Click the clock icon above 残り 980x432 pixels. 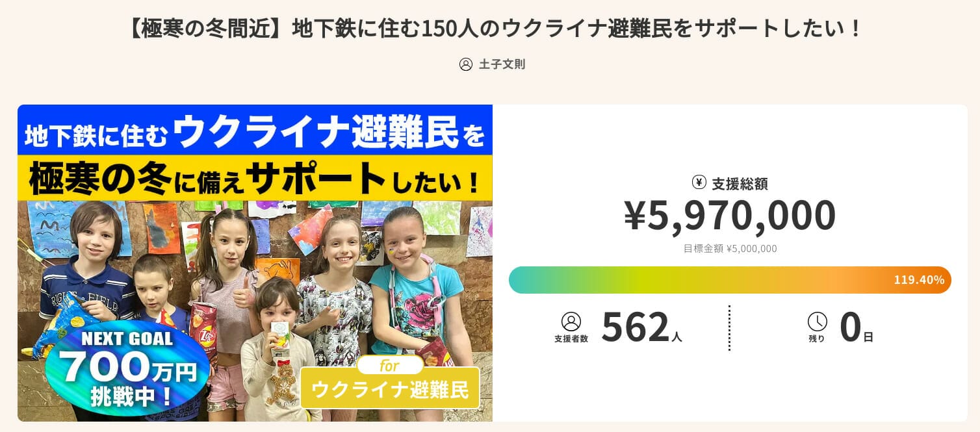[x=817, y=322]
